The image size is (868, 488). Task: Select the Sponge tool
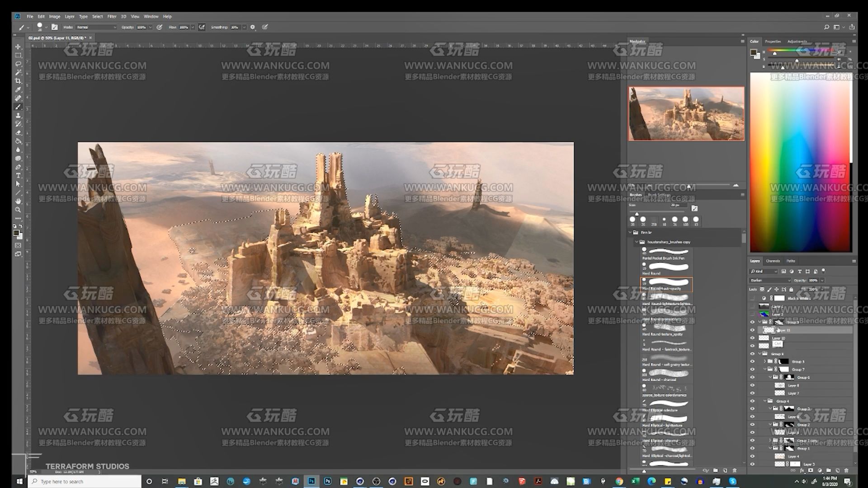coord(18,158)
